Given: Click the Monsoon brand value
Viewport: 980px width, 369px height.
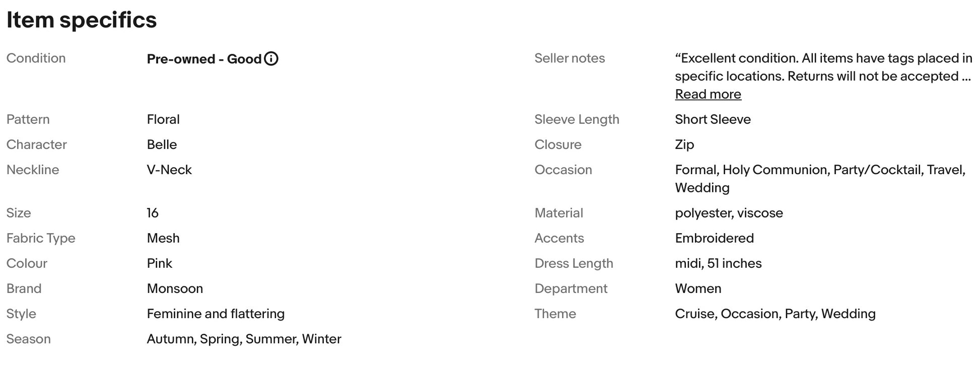Looking at the screenshot, I should pos(175,288).
